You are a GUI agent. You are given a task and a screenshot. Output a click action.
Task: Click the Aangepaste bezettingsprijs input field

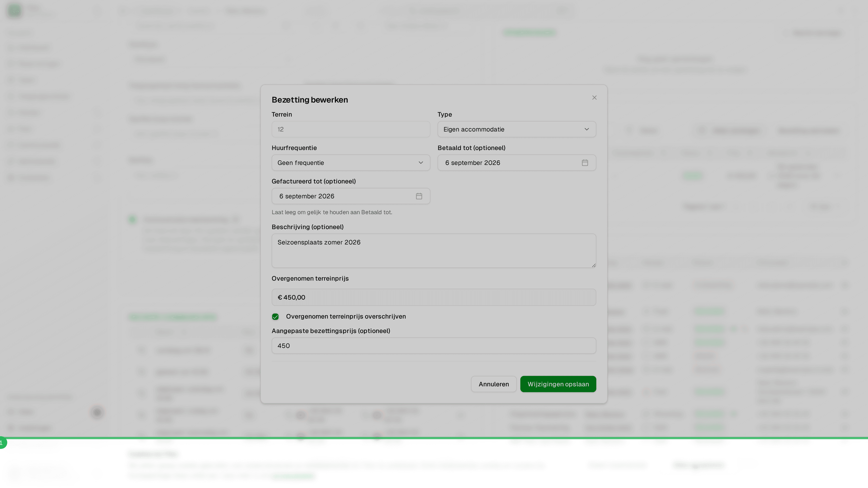pos(434,345)
